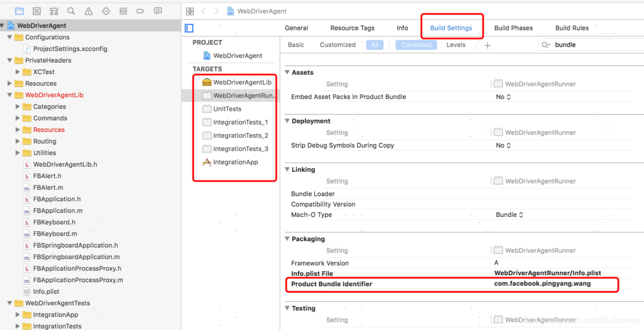This screenshot has height=330, width=644.
Task: Open the Project navigator folder icon
Action: coord(19,11)
